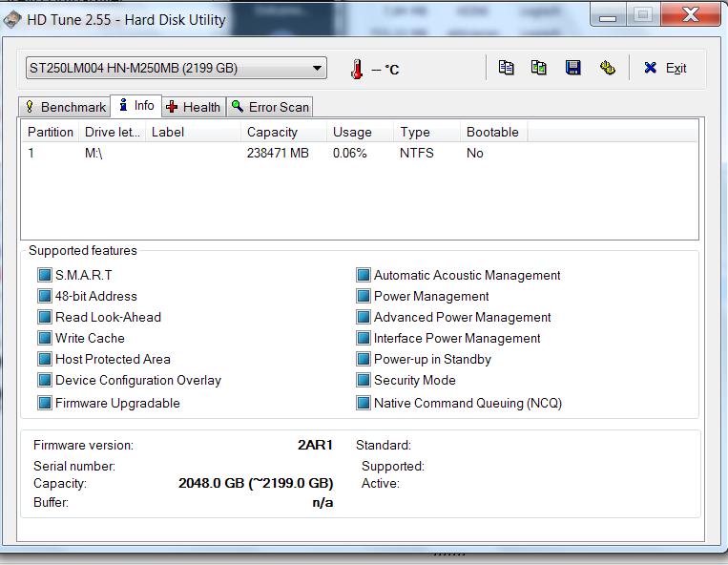Click the Usage column header
The width and height of the screenshot is (728, 565).
tap(361, 132)
